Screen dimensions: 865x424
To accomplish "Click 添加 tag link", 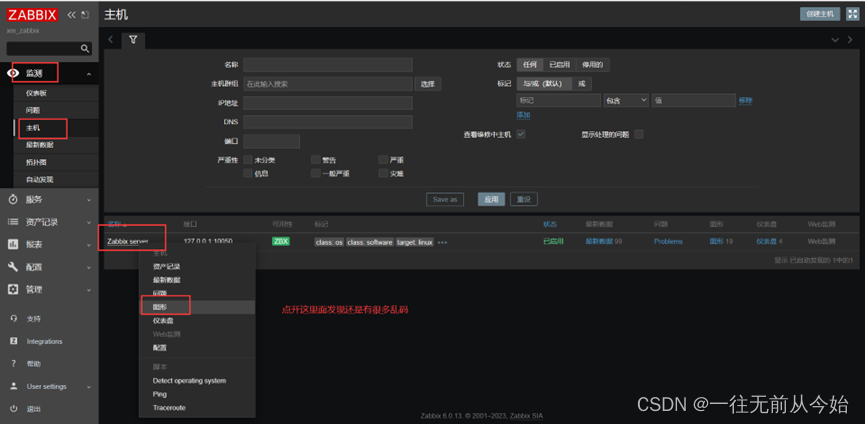I will 524,115.
